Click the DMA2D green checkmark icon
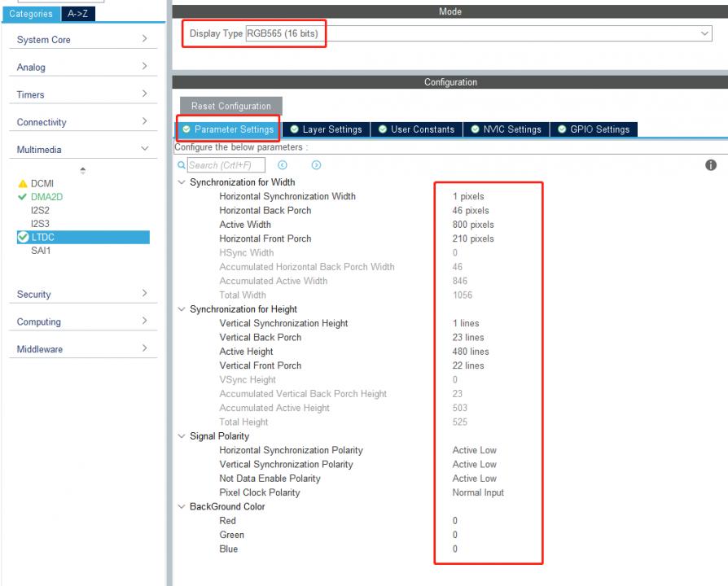The height and width of the screenshot is (586, 728). click(22, 197)
